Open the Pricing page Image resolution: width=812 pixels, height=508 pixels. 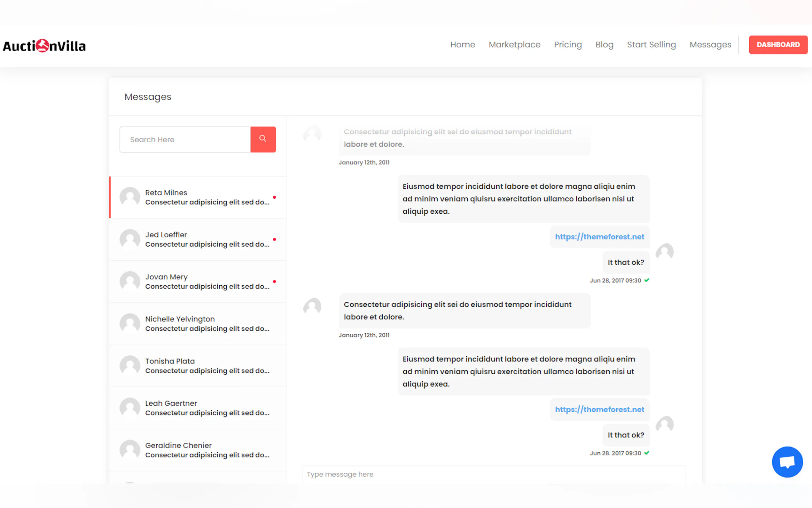(x=568, y=45)
